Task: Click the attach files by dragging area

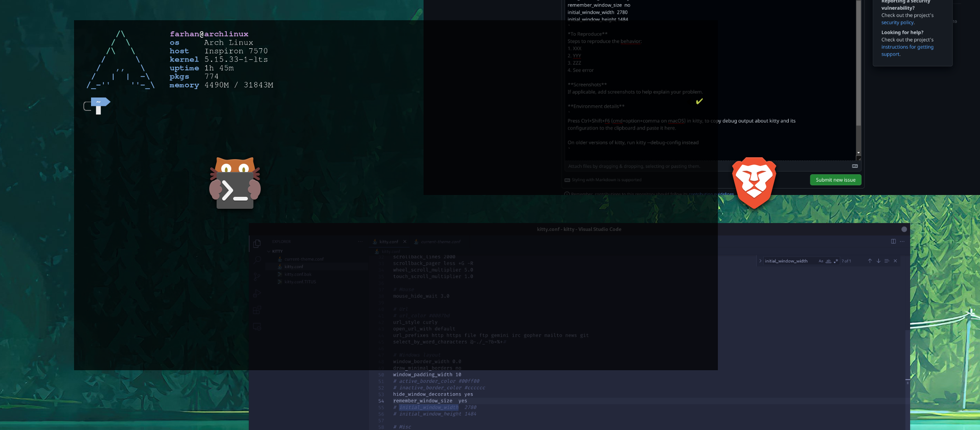Action: (x=712, y=166)
